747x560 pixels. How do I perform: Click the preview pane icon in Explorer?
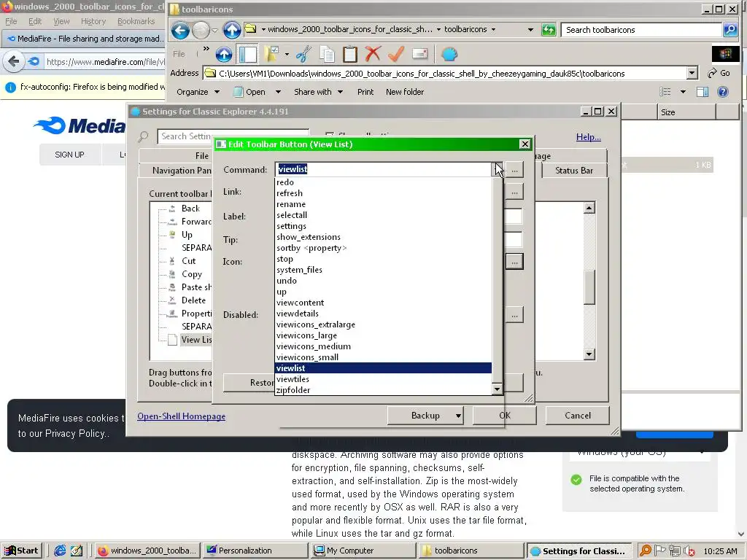703,92
